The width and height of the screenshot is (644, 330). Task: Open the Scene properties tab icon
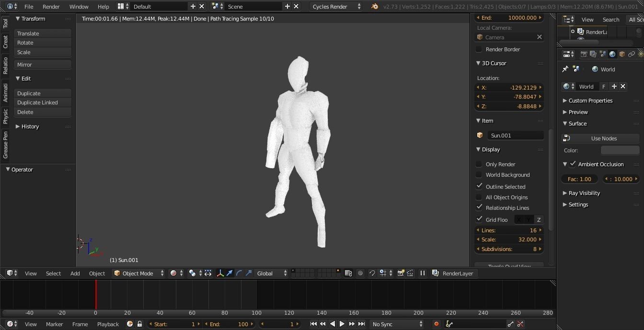click(602, 54)
